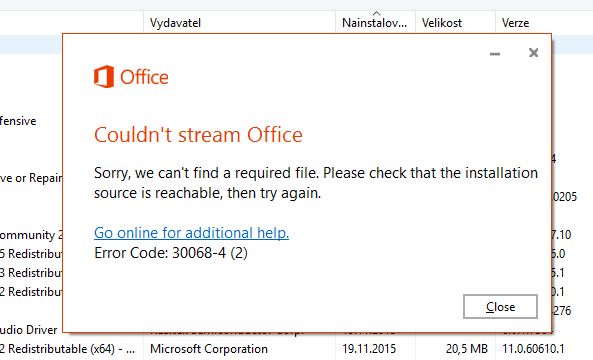Click the Microsoft Corporation publisher cell
The image size is (593, 360).
[x=209, y=349]
